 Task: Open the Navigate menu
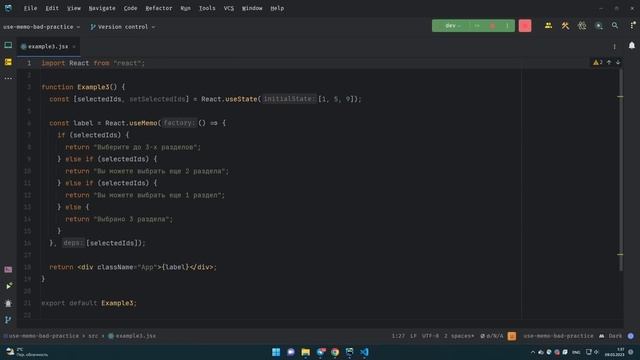(102, 8)
